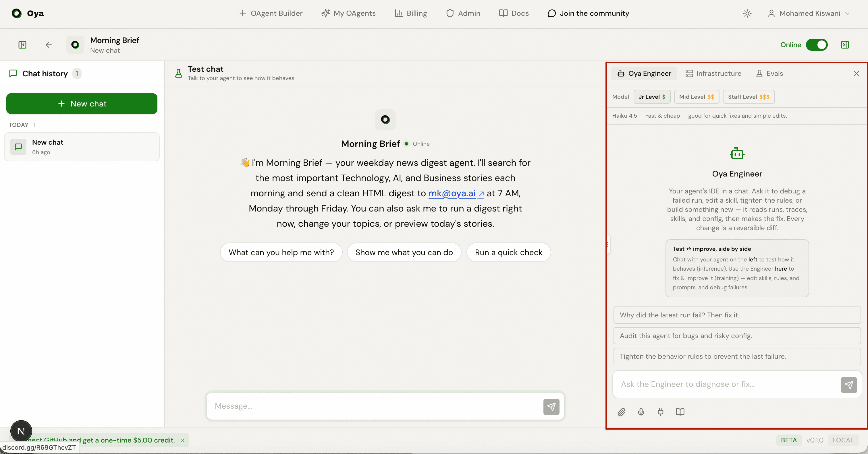Click the TODAY section label
The width and height of the screenshot is (868, 454).
19,125
